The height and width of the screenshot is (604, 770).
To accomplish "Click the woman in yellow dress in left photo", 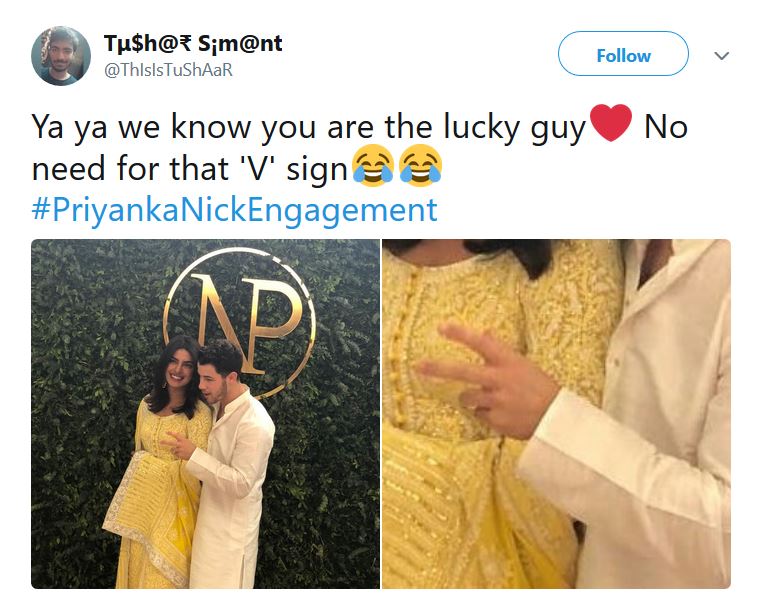I will (157, 462).
